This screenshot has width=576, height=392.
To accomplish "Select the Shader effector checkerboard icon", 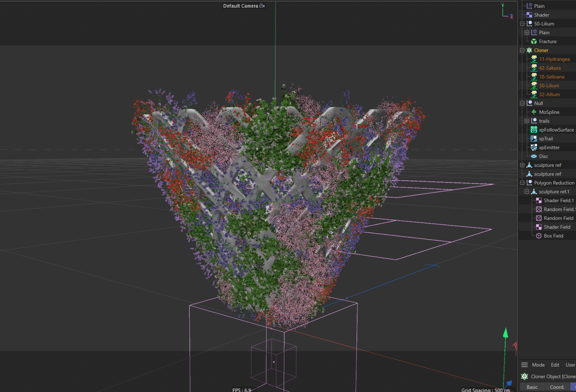I will click(529, 15).
